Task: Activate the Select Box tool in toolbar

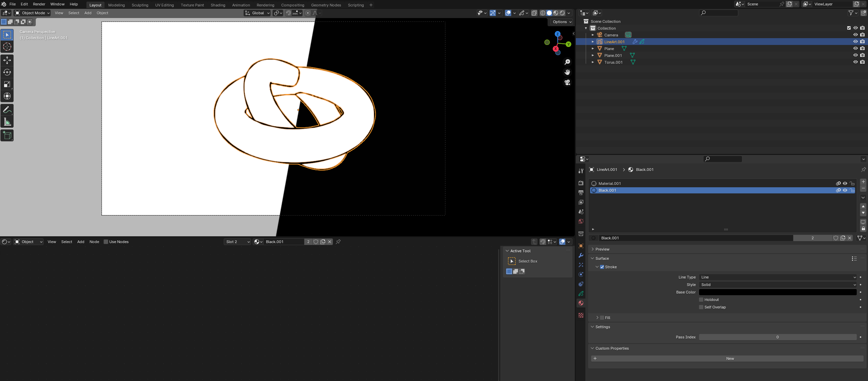Action: point(7,35)
